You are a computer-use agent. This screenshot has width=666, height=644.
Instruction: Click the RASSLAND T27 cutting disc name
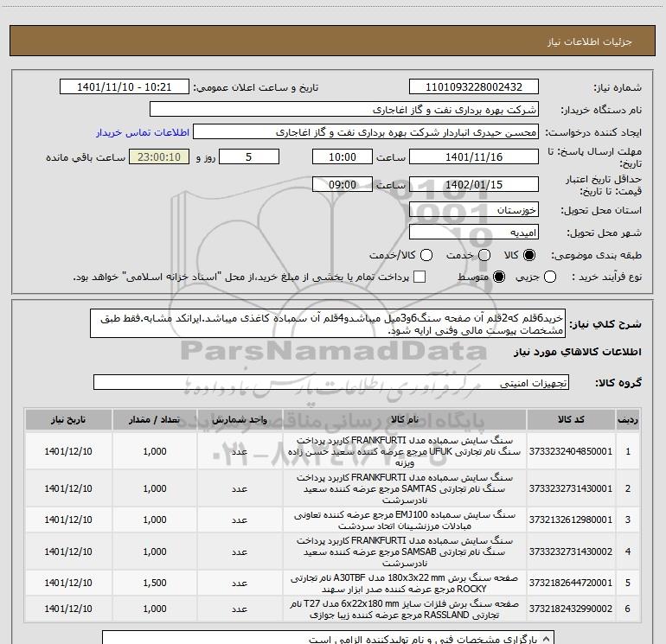(x=405, y=609)
